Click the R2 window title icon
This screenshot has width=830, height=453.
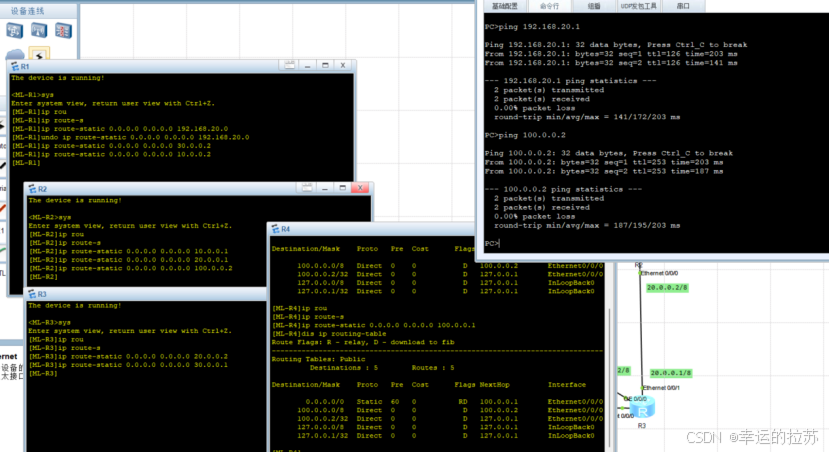(32, 189)
